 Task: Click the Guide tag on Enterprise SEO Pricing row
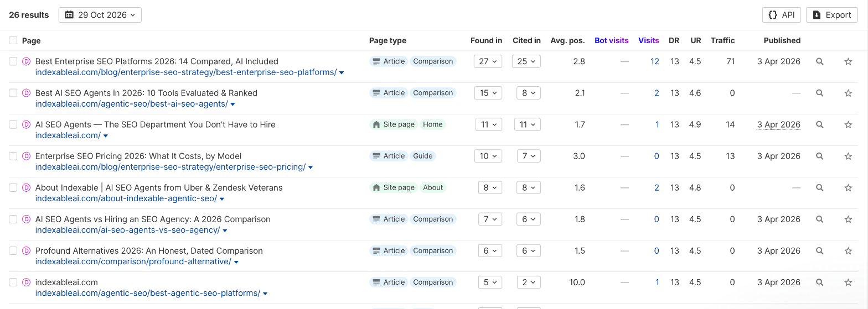coord(423,156)
